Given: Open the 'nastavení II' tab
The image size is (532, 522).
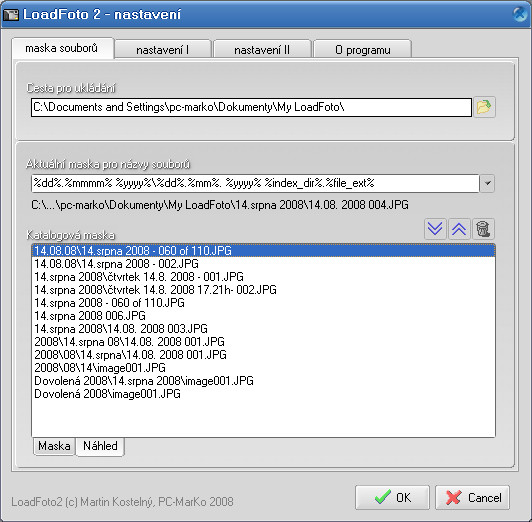Looking at the screenshot, I should tap(262, 50).
